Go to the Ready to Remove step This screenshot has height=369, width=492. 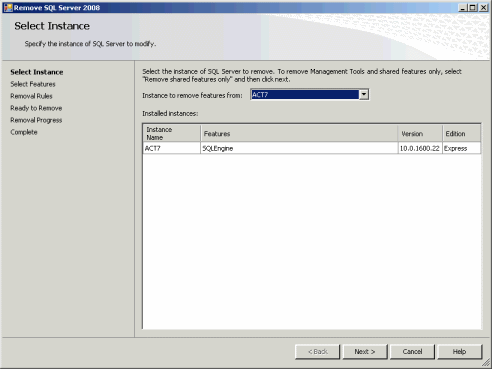point(36,108)
